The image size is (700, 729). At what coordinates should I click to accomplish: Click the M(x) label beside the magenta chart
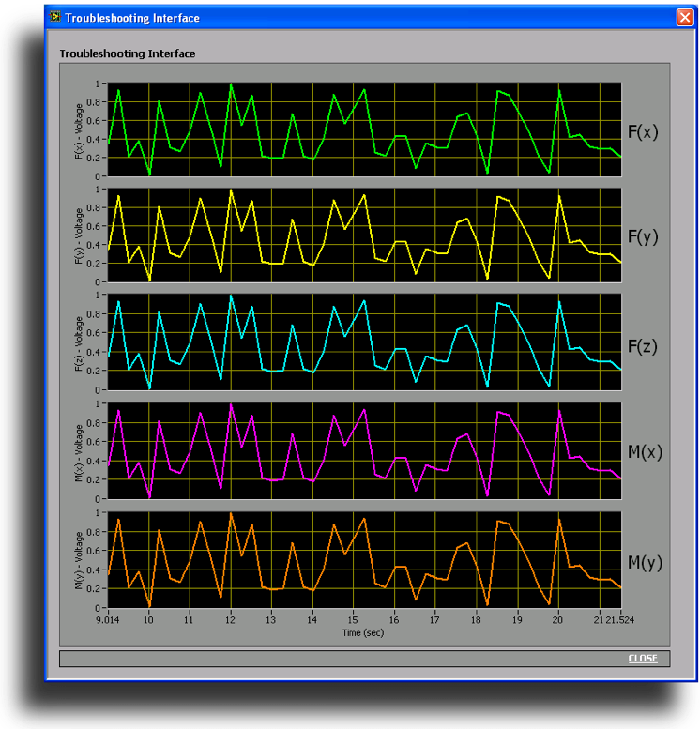[x=645, y=452]
